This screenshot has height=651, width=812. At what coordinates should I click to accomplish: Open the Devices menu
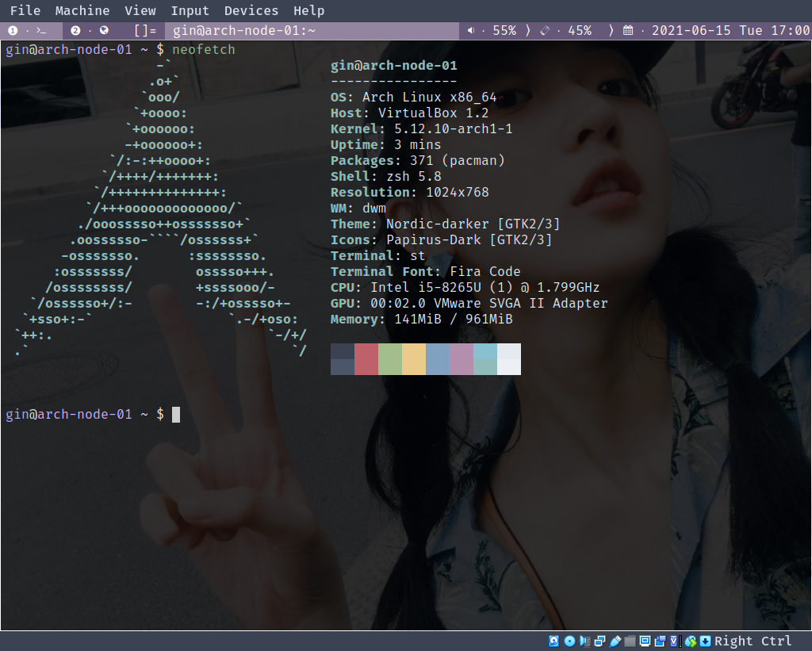[x=251, y=10]
